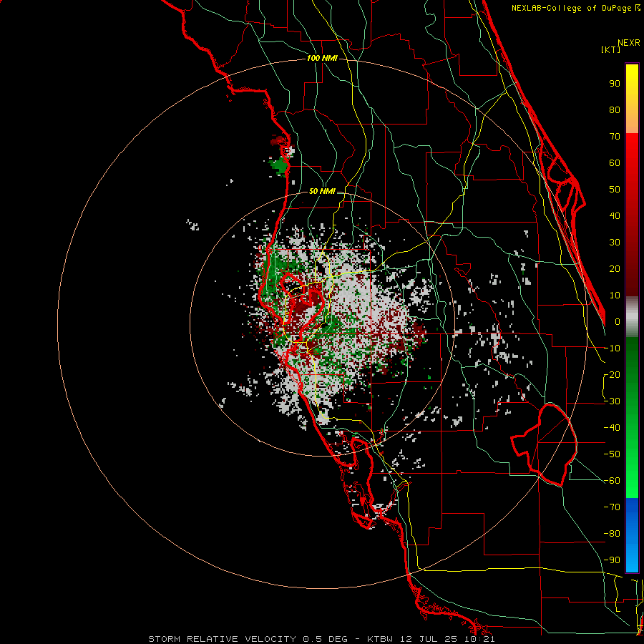This screenshot has width=644, height=644.
Task: Click the 80 value on the velocity scale
Action: [x=615, y=110]
